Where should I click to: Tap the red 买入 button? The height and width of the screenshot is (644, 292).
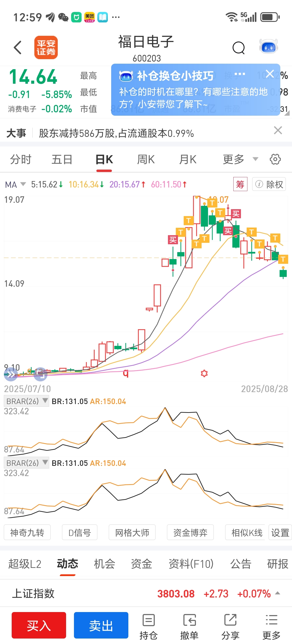click(x=39, y=625)
